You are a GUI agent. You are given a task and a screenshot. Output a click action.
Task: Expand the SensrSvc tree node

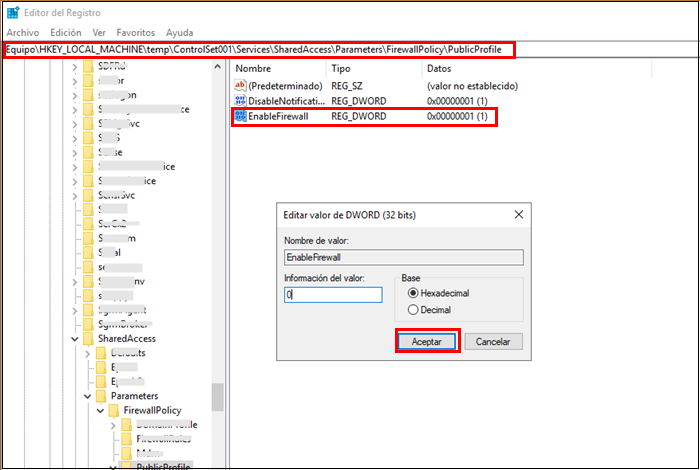pyautogui.click(x=75, y=195)
